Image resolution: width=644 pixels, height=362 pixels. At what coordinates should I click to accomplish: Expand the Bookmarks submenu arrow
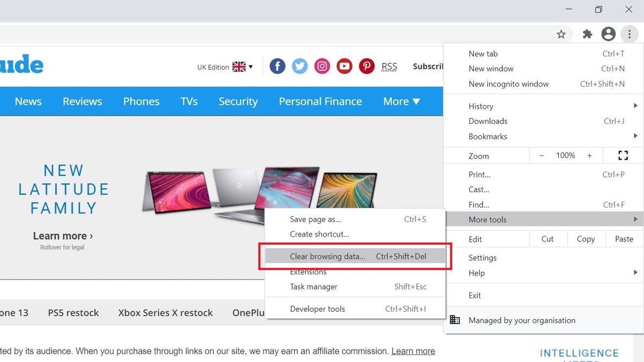[635, 136]
